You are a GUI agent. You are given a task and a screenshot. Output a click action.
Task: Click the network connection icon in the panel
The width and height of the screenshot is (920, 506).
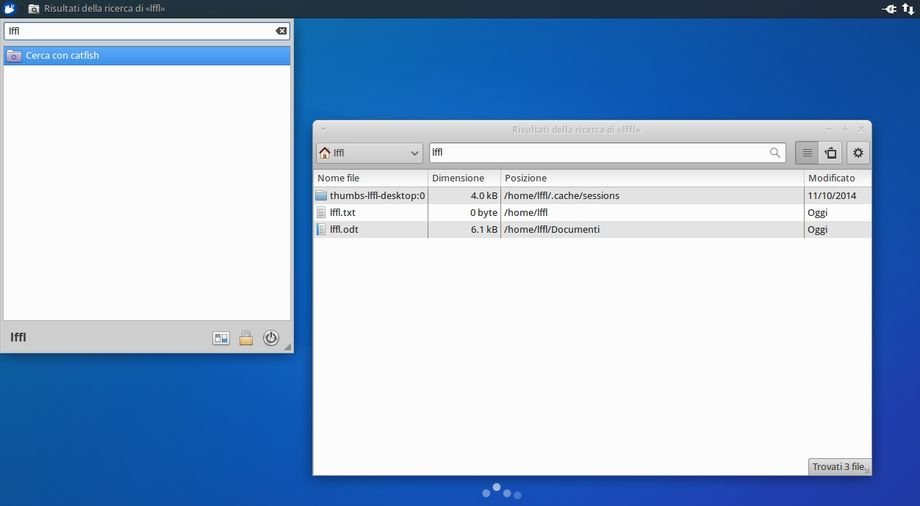pos(908,8)
